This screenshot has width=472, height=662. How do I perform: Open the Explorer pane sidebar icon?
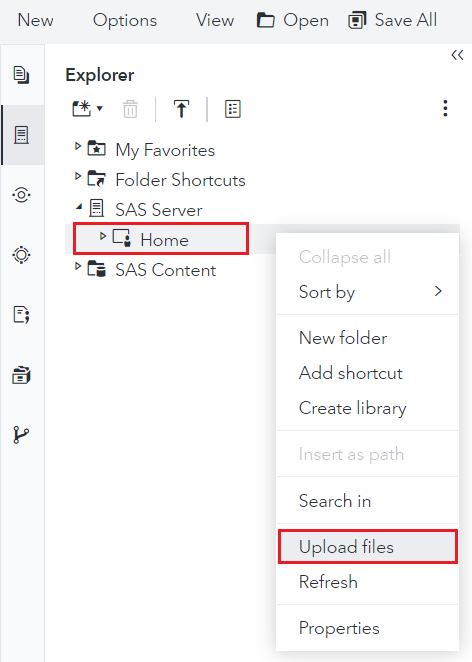[22, 135]
